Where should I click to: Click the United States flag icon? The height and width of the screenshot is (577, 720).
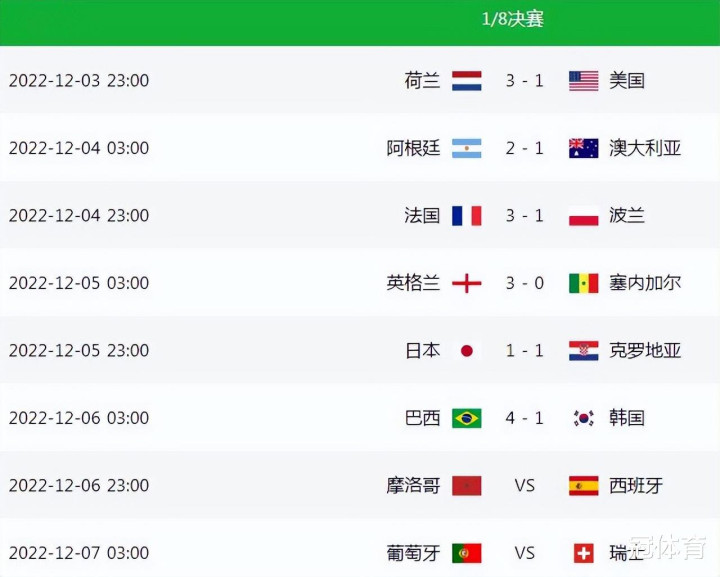pos(584,81)
